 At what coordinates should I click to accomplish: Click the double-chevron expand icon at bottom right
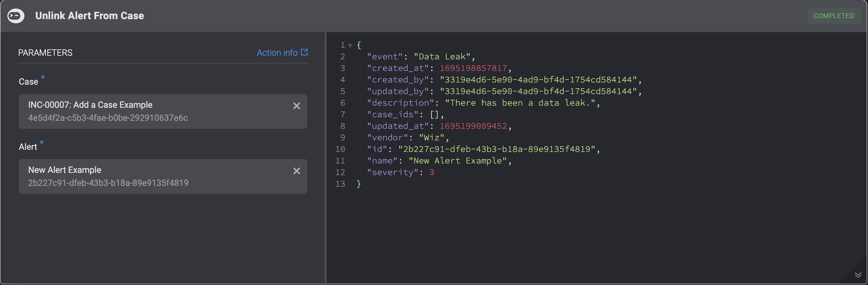(858, 275)
